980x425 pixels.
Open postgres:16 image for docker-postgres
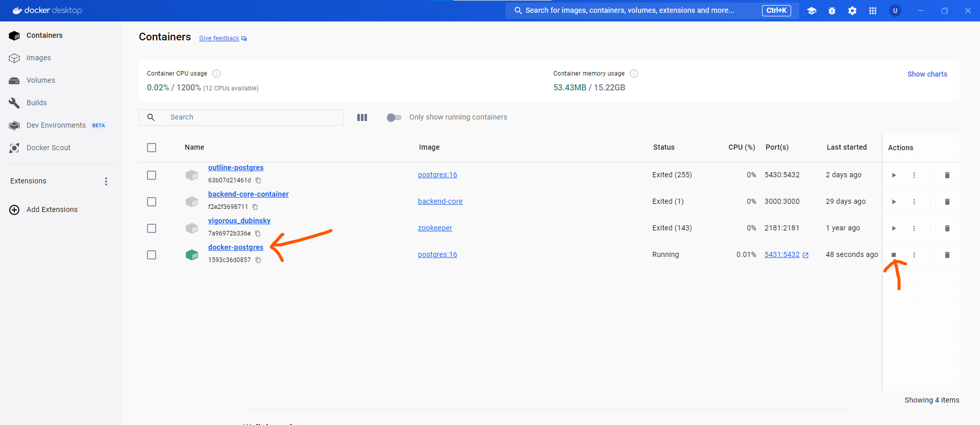tap(437, 254)
